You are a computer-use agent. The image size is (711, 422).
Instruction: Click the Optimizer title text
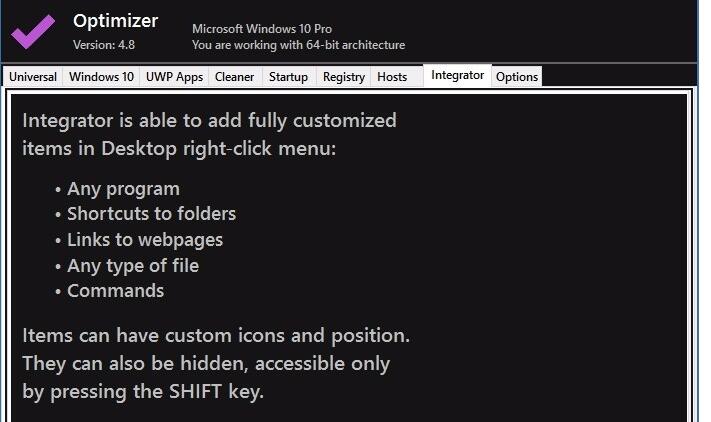116,21
